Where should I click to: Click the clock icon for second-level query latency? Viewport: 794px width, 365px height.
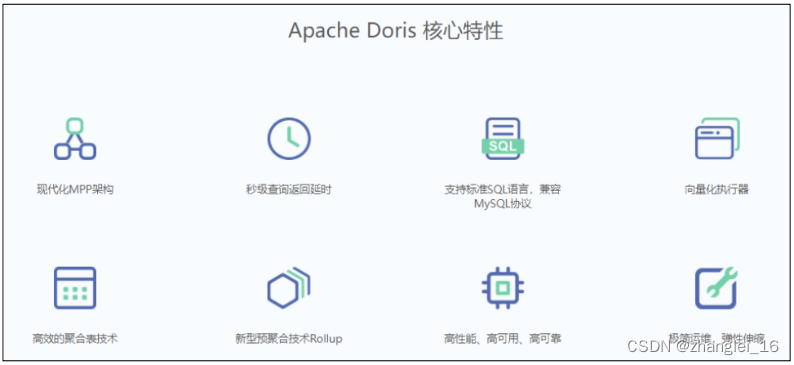[x=289, y=139]
